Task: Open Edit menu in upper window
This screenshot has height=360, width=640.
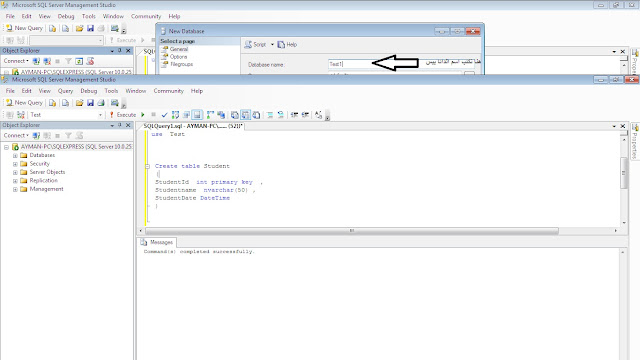Action: click(x=27, y=16)
